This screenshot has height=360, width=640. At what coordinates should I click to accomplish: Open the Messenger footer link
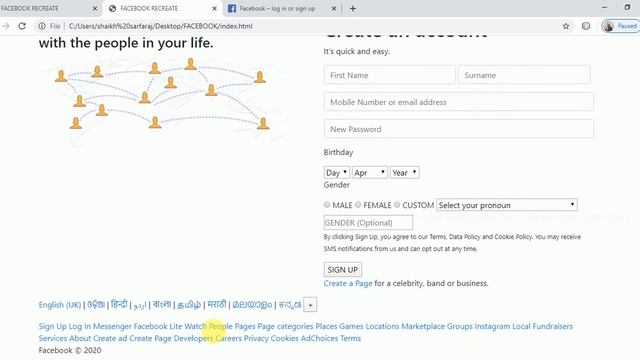click(x=112, y=326)
